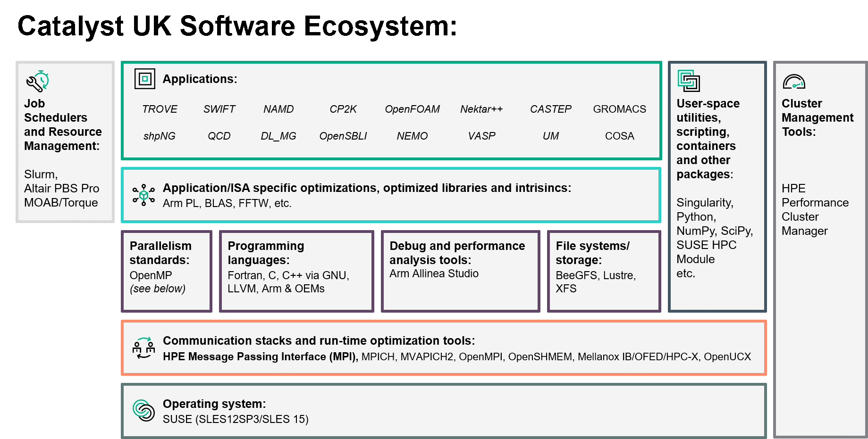The image size is (868, 439).
Task: Select the OpenFOAM application
Action: click(x=412, y=109)
